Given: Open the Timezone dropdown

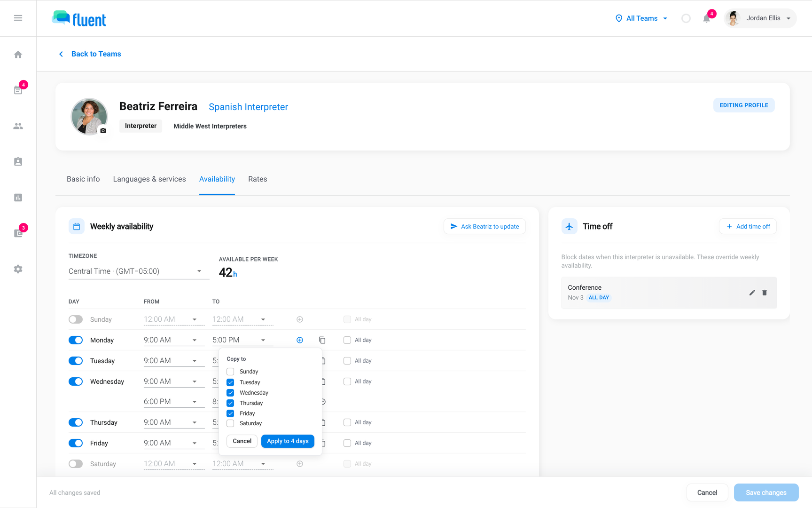Looking at the screenshot, I should (139, 271).
